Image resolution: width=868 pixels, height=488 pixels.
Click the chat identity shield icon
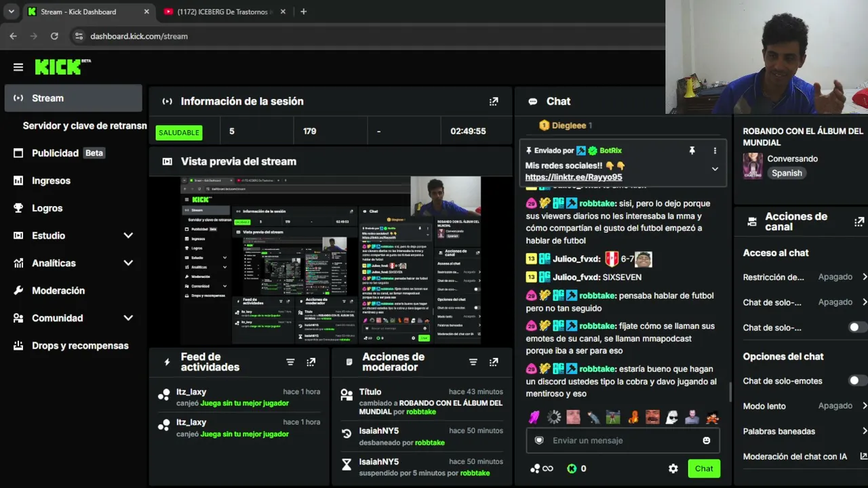[539, 441]
